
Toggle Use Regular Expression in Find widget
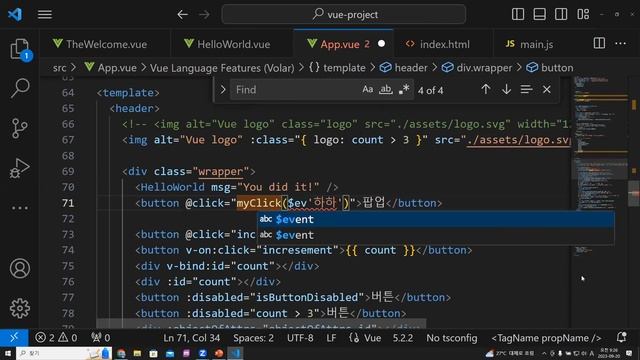tap(404, 89)
